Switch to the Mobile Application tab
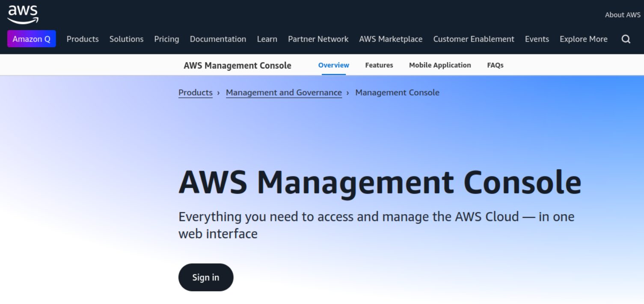 440,65
